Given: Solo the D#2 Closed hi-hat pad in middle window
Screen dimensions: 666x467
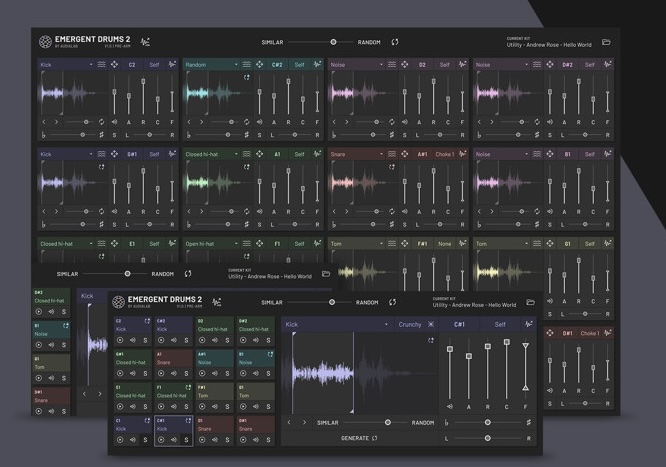Looking at the screenshot, I should pyautogui.click(x=64, y=311).
